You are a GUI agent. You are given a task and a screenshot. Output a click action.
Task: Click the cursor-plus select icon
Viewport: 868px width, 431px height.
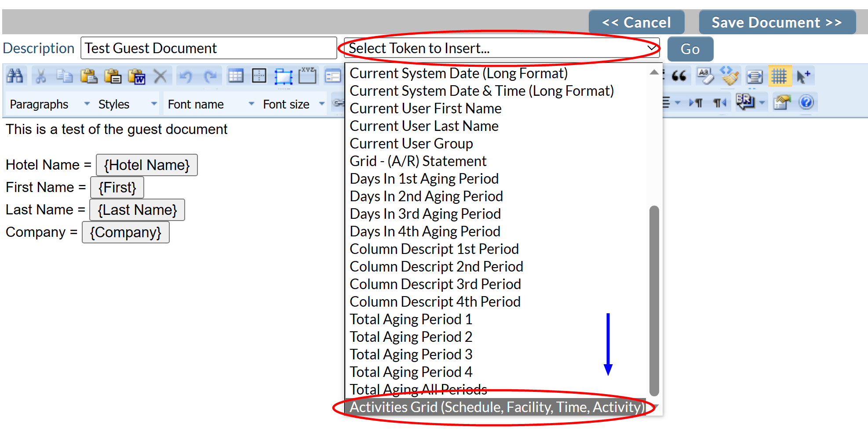[803, 76]
